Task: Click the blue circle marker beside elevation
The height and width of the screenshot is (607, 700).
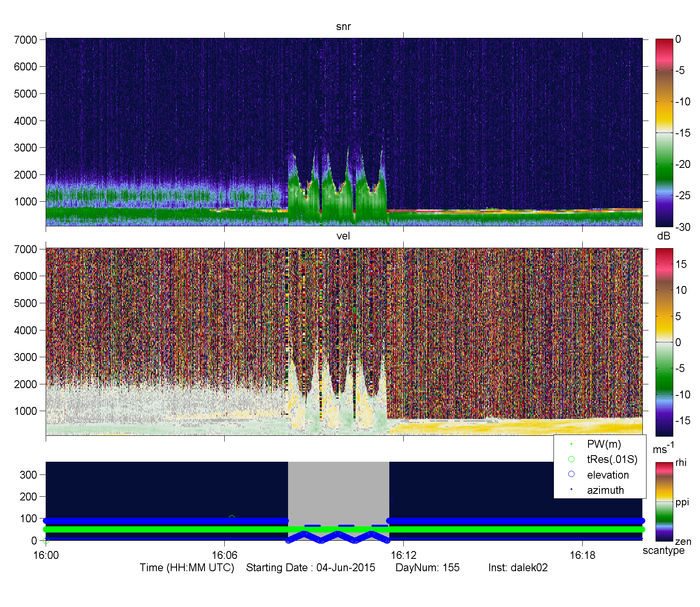Action: 571,474
